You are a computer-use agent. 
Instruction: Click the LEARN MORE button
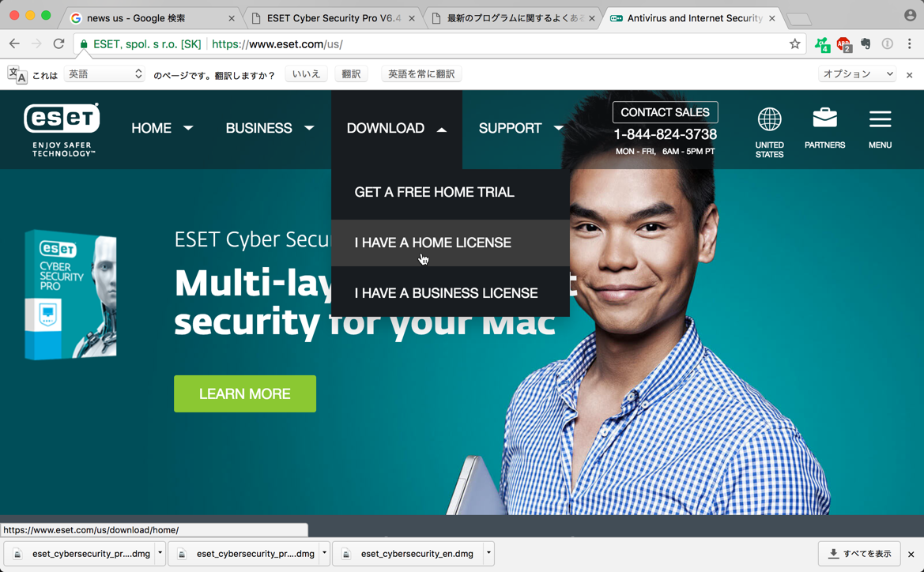point(244,393)
